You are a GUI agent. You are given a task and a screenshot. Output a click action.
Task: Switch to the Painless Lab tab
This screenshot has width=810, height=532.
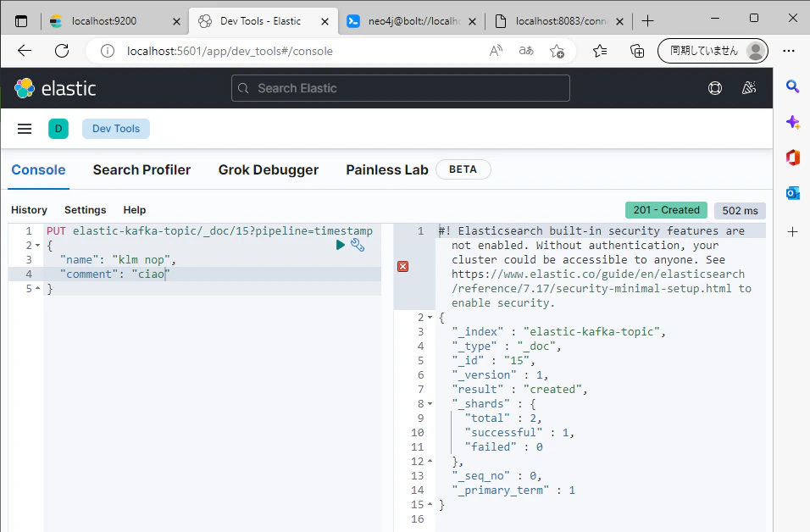pos(387,170)
